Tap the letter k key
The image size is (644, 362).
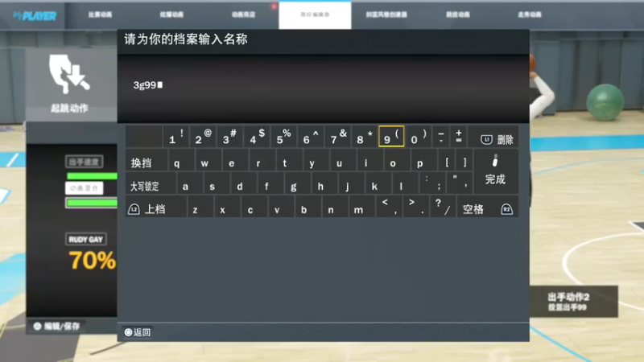coord(378,183)
